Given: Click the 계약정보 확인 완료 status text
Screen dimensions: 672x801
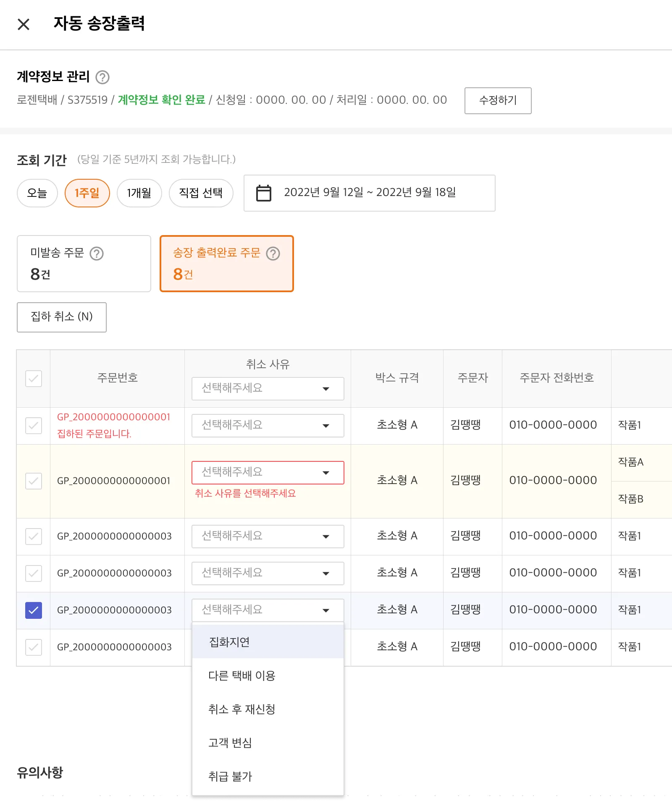Looking at the screenshot, I should click(x=161, y=100).
